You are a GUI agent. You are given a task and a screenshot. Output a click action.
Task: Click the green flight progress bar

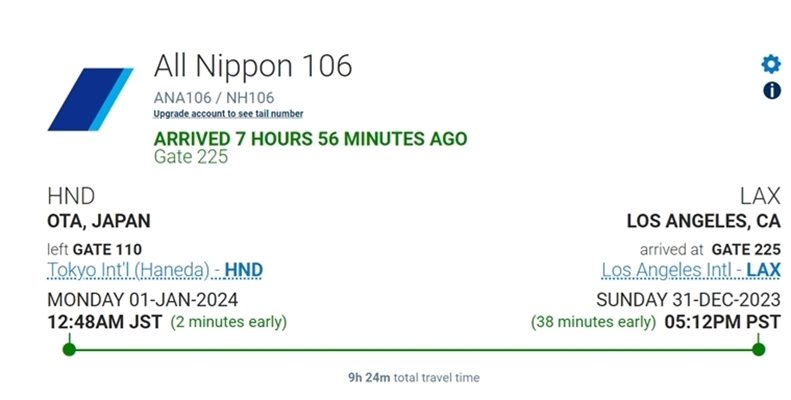coord(413,349)
